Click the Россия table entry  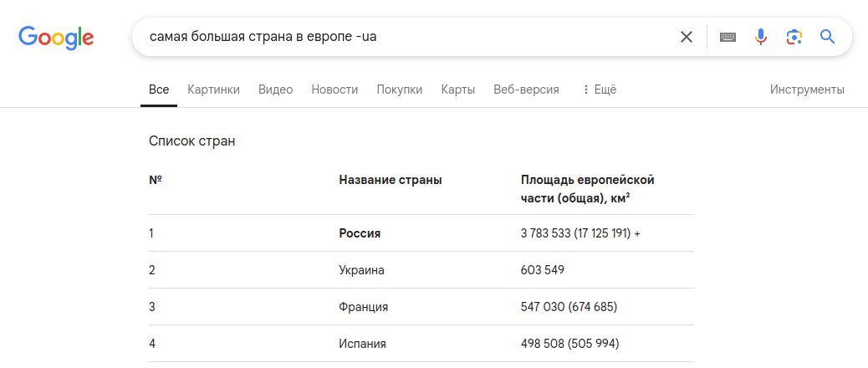click(360, 233)
